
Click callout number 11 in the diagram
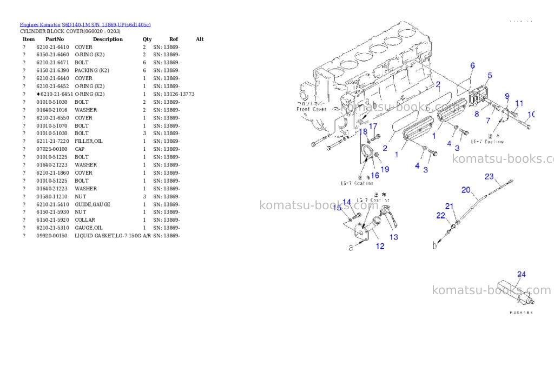point(519,103)
